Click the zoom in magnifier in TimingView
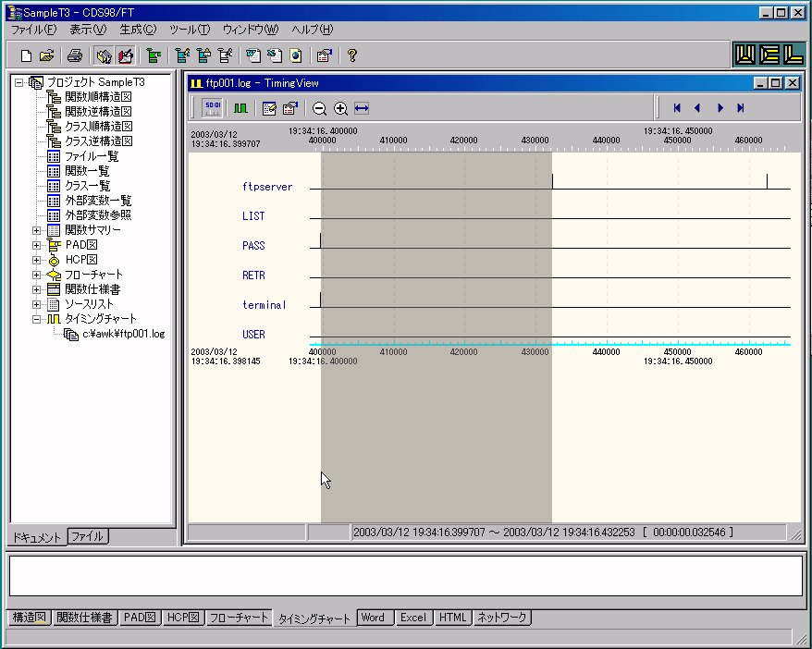The height and width of the screenshot is (649, 812). pyautogui.click(x=340, y=108)
